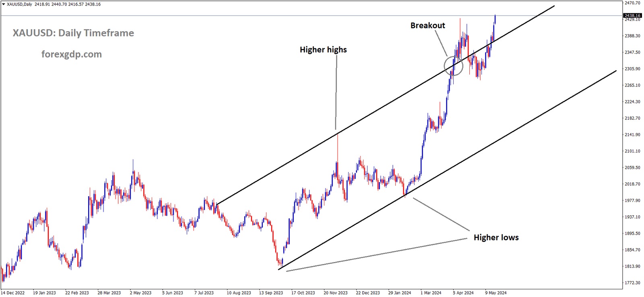
Task: Click the 22 Feb 2023 date label
Action: (77, 293)
